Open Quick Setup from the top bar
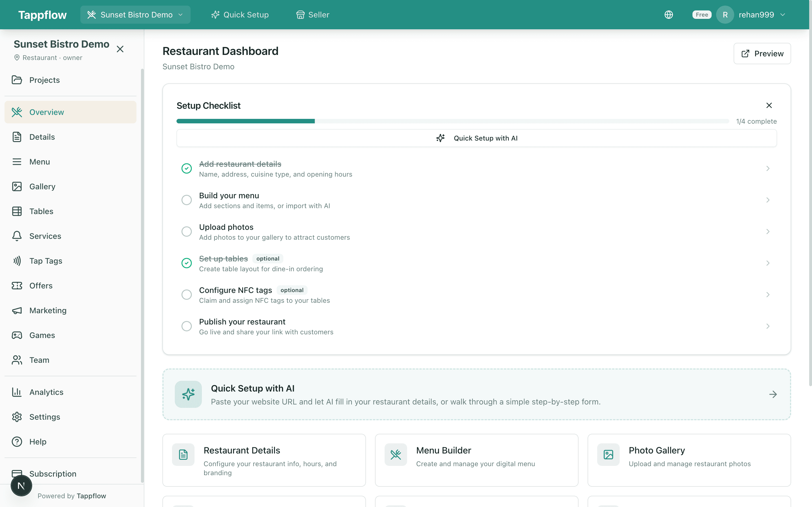812x507 pixels. (240, 14)
